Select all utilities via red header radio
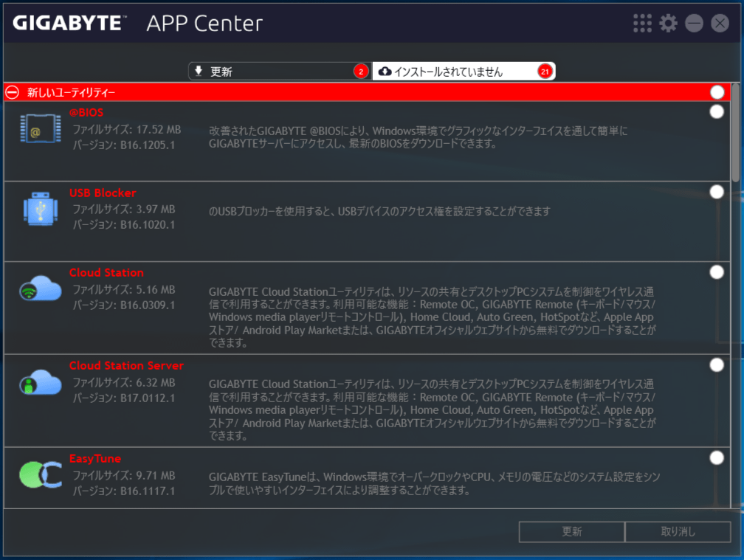The image size is (744, 560). pyautogui.click(x=717, y=92)
